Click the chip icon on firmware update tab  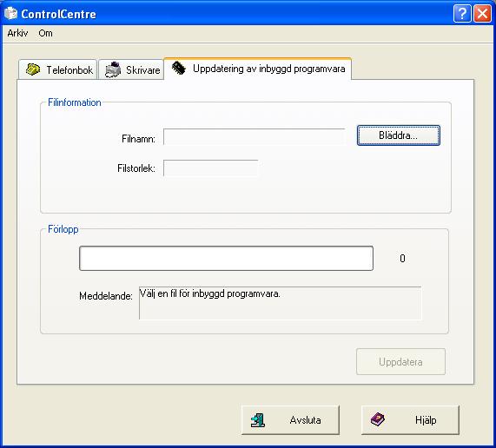[179, 68]
